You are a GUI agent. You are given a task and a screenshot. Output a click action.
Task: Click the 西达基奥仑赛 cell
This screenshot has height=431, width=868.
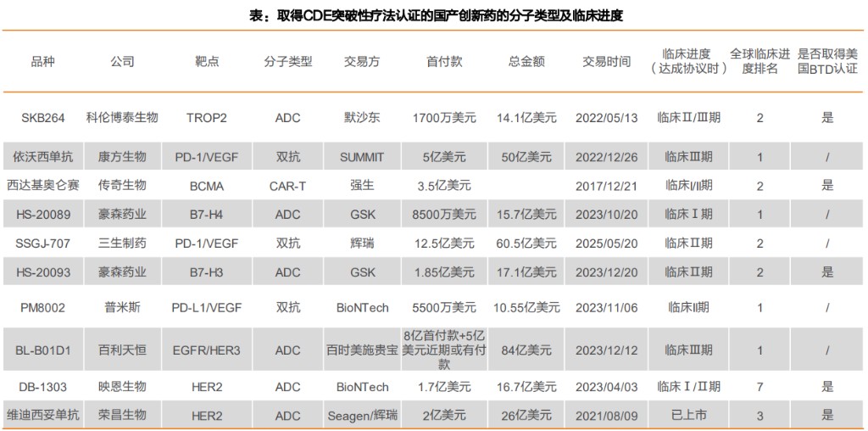43,185
